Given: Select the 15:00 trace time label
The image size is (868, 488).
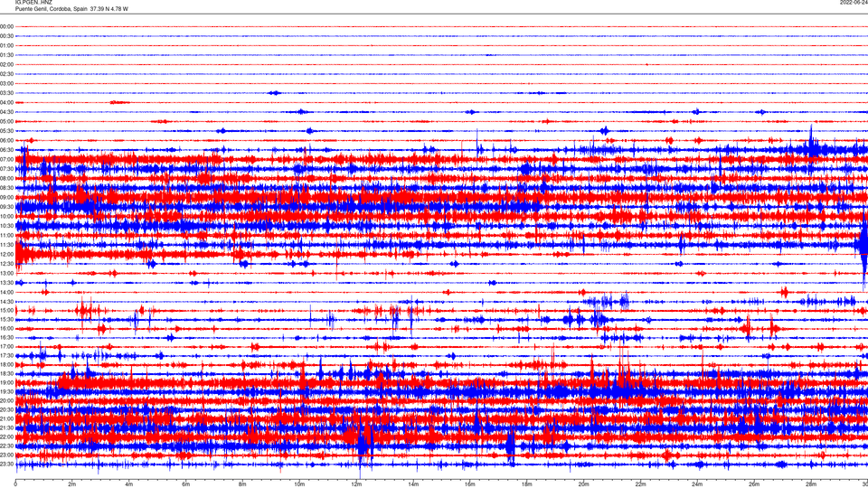Looking at the screenshot, I should pos(6,310).
